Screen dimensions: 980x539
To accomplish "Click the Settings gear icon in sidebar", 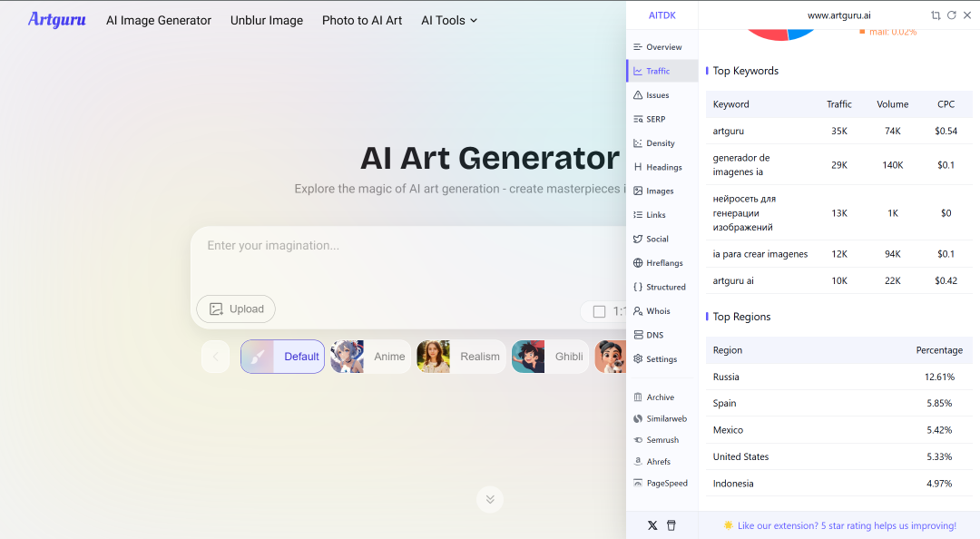I will coord(638,359).
